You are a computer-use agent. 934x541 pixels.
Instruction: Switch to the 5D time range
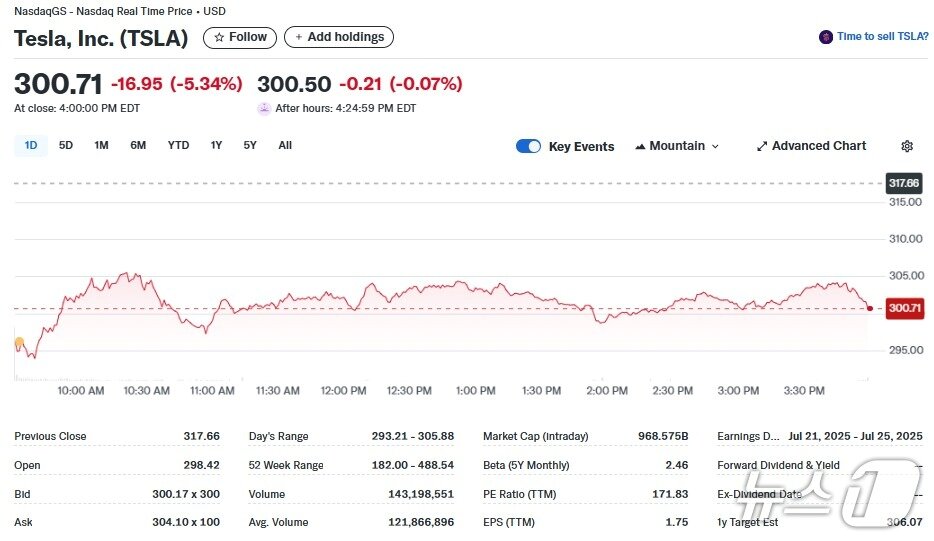(66, 145)
